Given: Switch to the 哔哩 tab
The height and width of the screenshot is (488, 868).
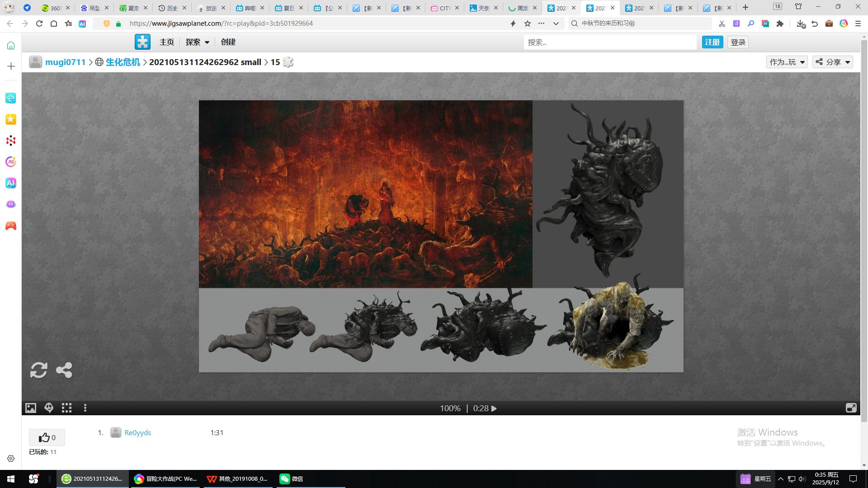Looking at the screenshot, I should click(x=250, y=8).
